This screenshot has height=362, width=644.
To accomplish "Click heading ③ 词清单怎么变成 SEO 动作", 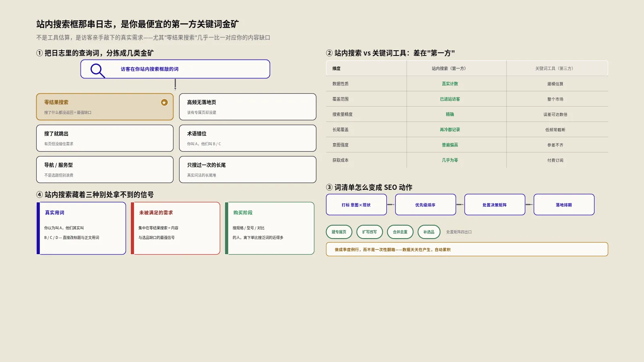I will pos(369,187).
